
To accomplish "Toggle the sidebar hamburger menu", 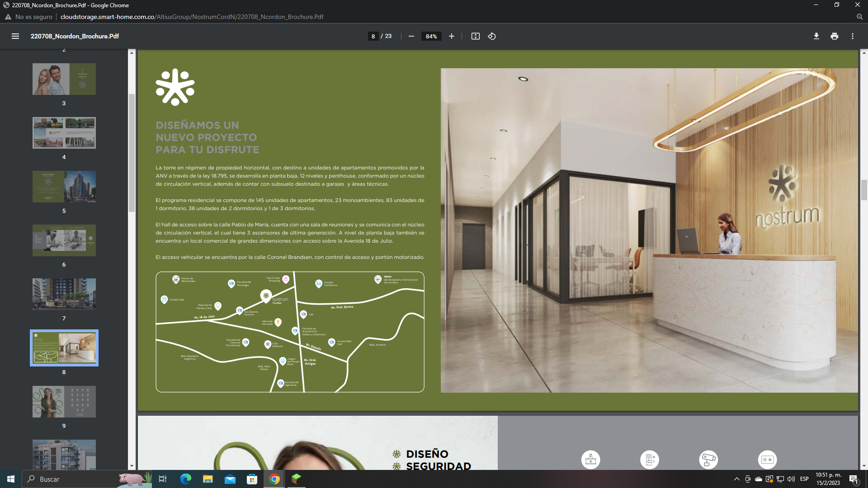I will tap(15, 36).
